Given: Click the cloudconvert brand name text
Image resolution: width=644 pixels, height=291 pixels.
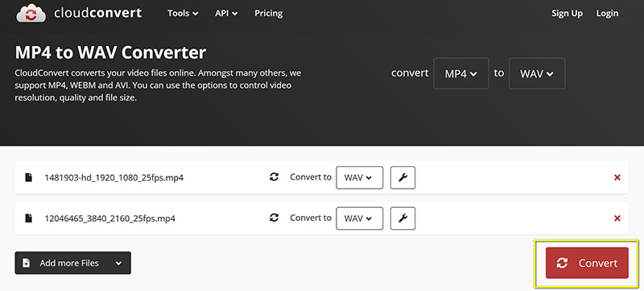Looking at the screenshot, I should click(98, 13).
